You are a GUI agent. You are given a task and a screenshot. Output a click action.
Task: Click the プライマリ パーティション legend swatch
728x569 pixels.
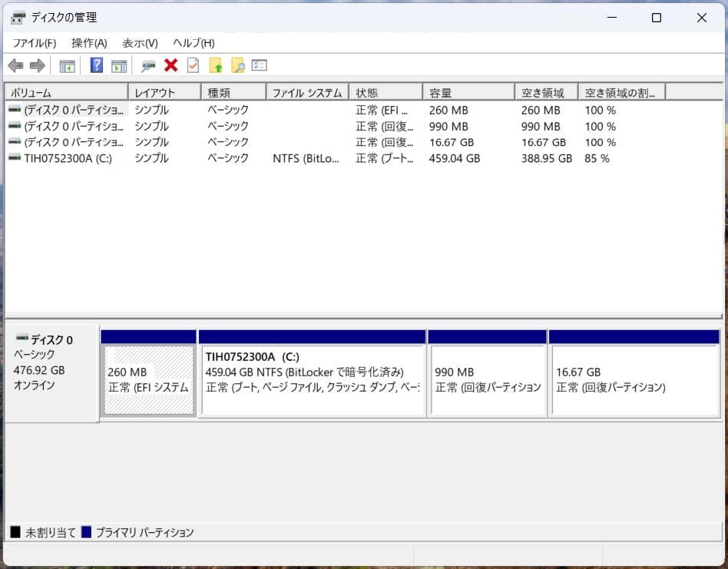[x=86, y=532]
